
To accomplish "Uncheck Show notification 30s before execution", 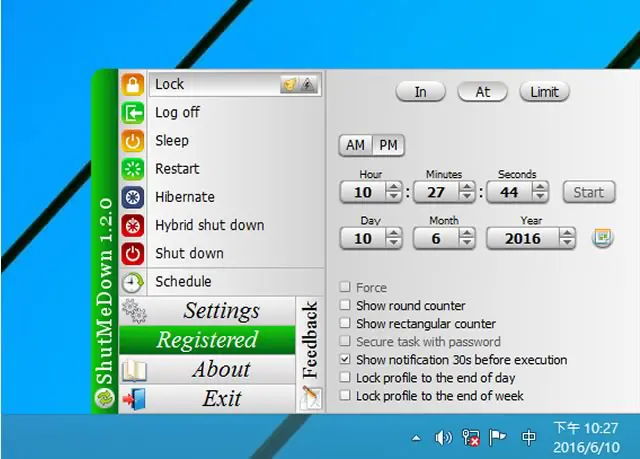I will [x=345, y=359].
